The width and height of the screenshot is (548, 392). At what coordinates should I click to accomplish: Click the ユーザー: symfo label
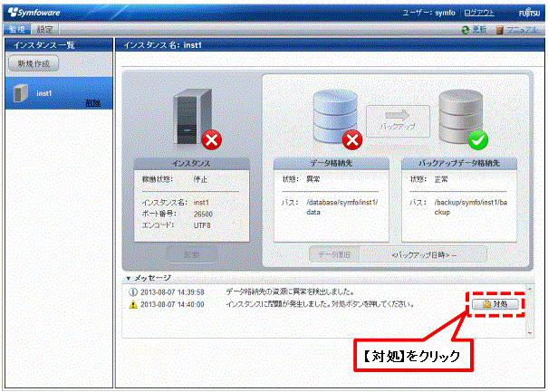[428, 13]
